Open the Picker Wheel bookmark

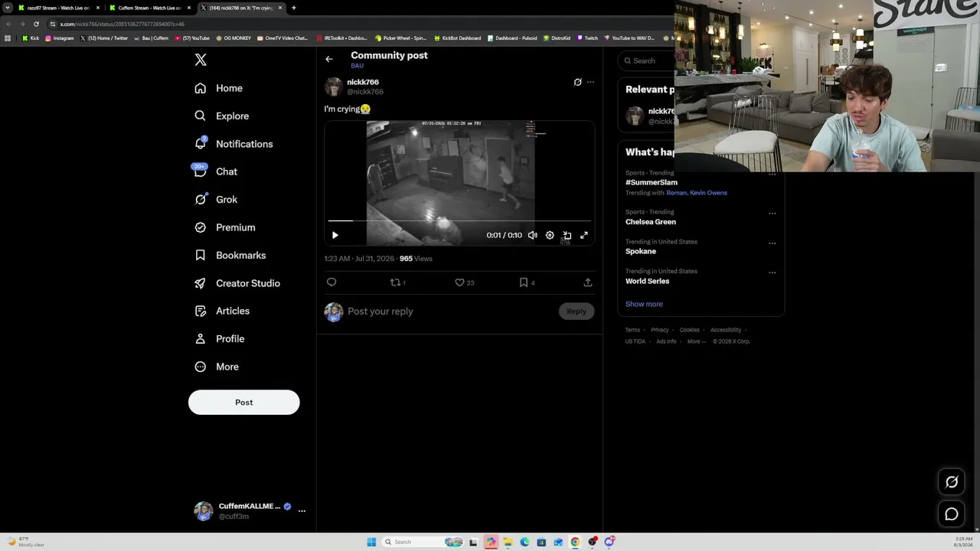(400, 38)
